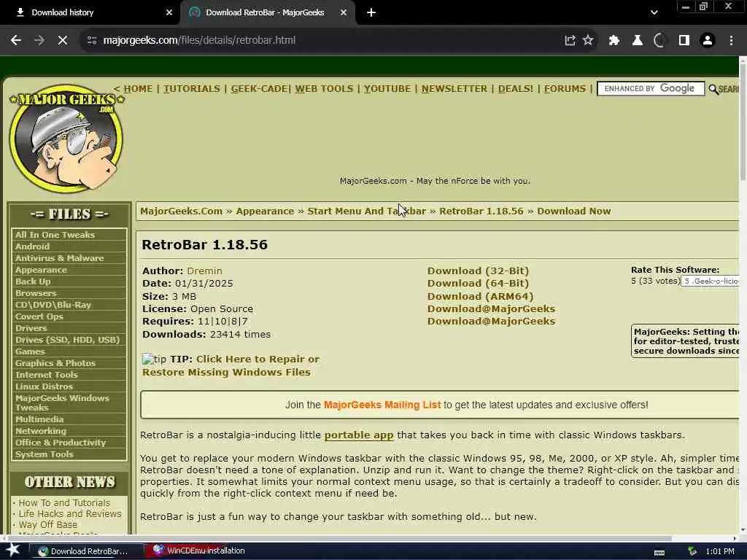Open the profile avatar menu
747x560 pixels.
click(x=708, y=41)
